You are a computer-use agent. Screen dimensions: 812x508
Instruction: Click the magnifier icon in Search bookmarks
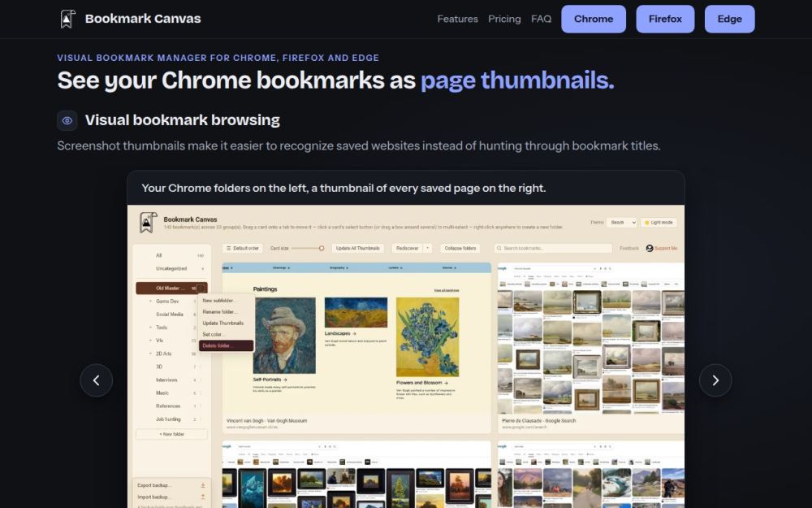(499, 248)
